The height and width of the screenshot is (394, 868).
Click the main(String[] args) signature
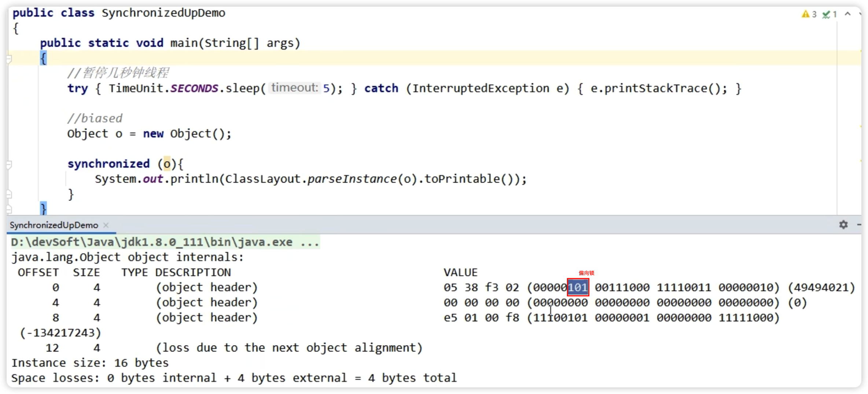click(235, 43)
